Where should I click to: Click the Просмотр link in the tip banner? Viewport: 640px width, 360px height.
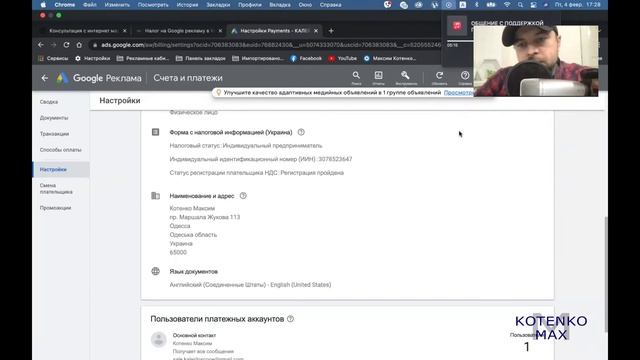click(458, 93)
